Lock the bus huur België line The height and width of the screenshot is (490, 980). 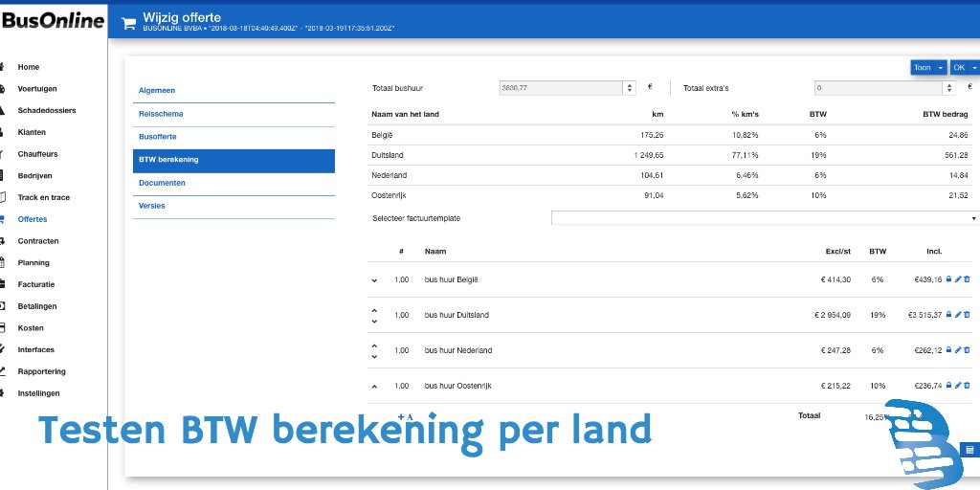tap(948, 279)
